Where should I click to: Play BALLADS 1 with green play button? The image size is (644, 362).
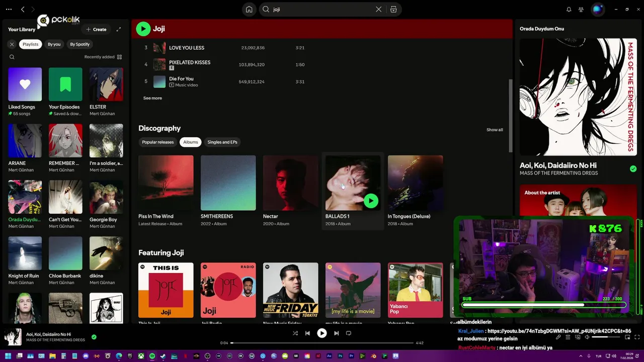(x=371, y=201)
